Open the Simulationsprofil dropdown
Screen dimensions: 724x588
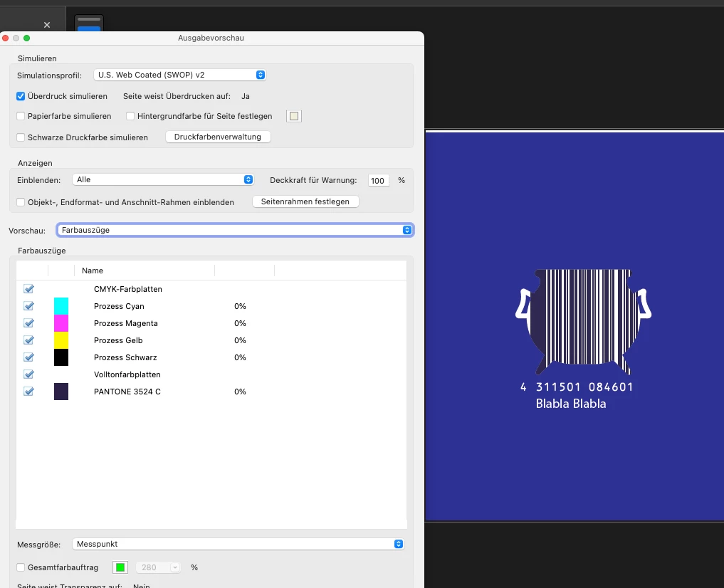(x=179, y=75)
